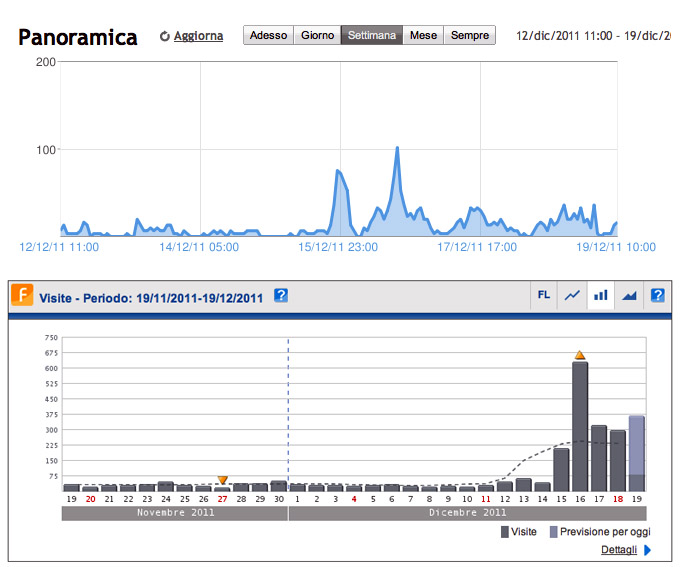Click the red day label 11 in December
Image resolution: width=680 pixels, height=567 pixels.
point(486,499)
